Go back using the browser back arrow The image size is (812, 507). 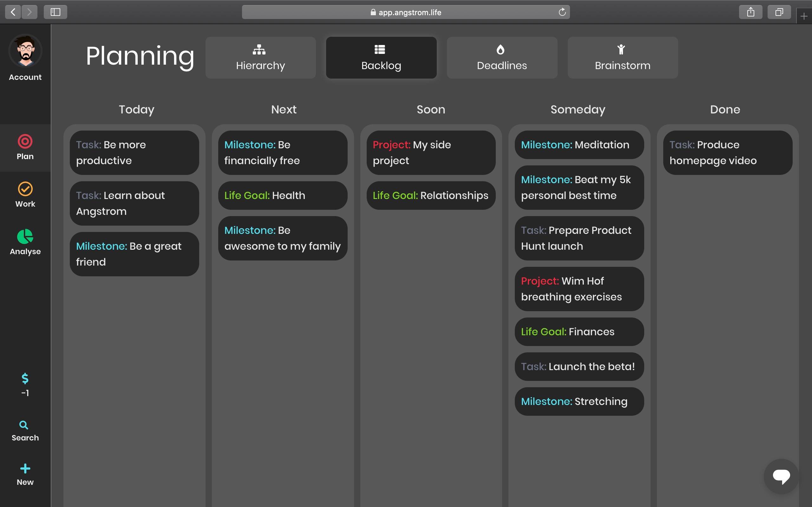[x=12, y=12]
